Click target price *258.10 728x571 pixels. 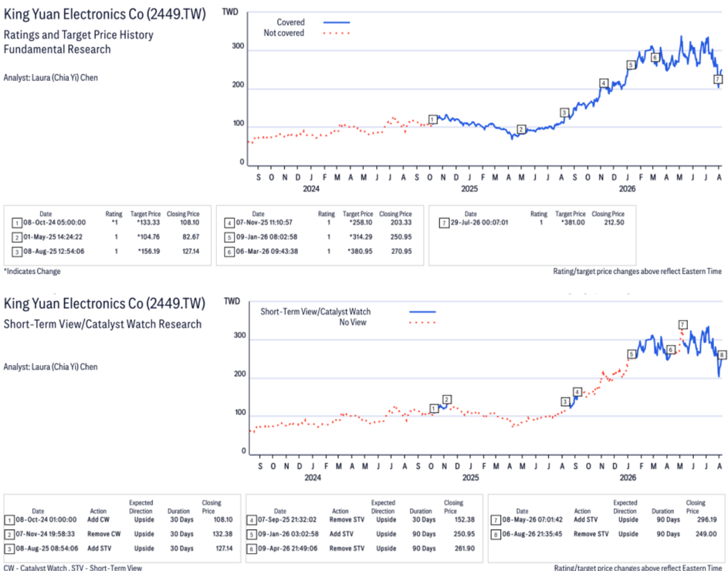pos(361,222)
